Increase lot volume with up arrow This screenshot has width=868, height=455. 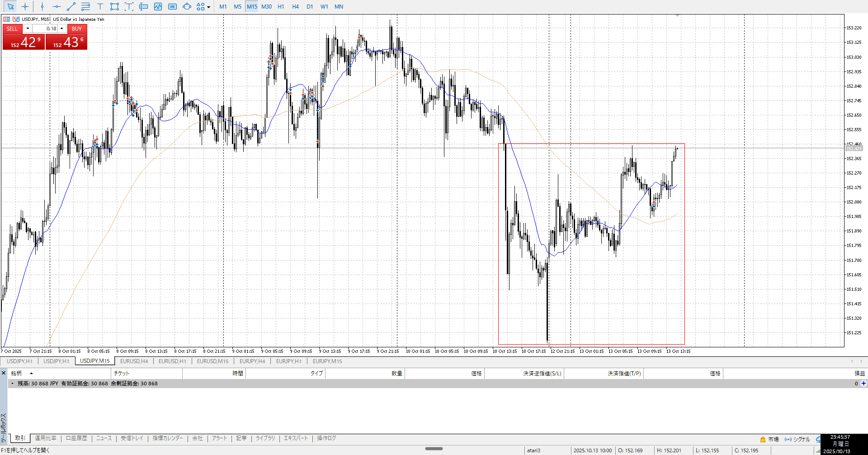tap(62, 28)
